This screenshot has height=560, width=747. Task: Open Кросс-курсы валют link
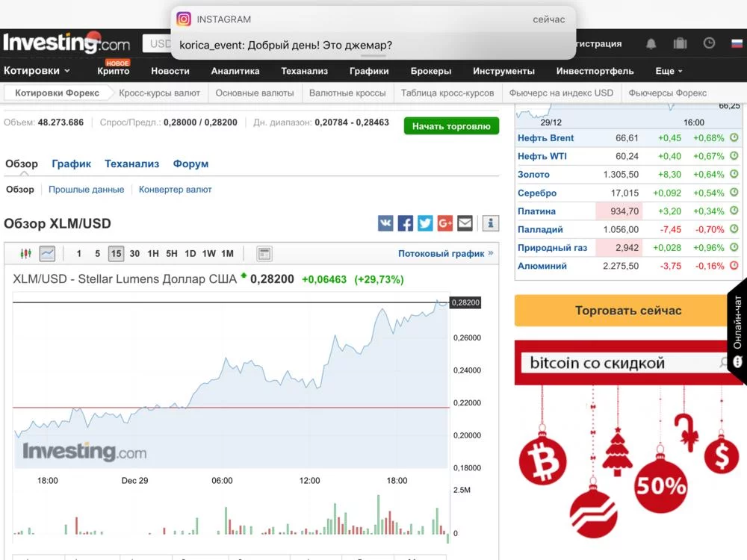159,93
